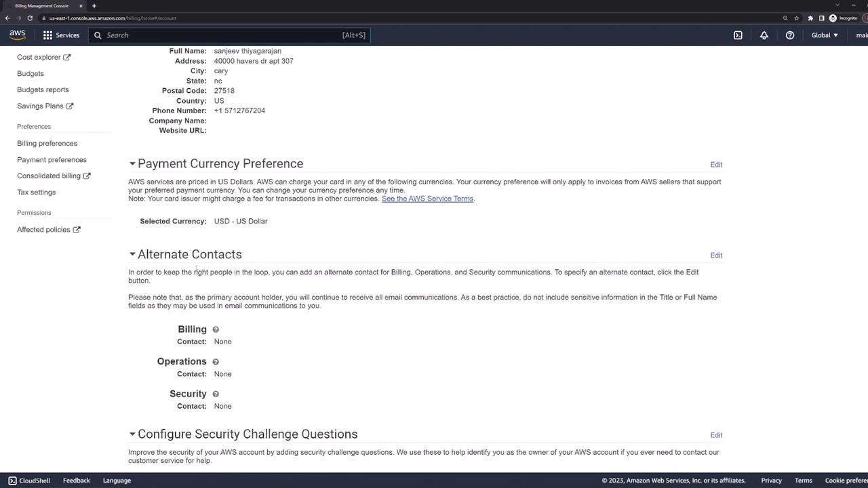Click the city value cary

221,71
